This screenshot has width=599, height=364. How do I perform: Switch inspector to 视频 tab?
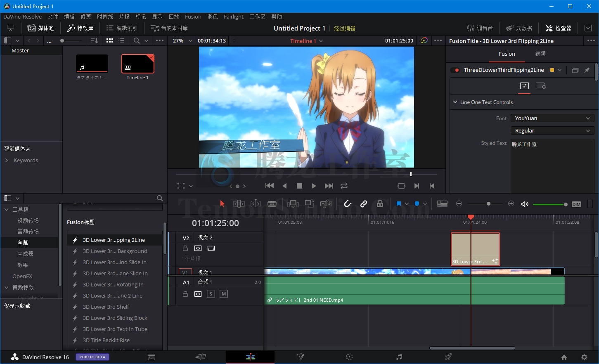pos(540,54)
